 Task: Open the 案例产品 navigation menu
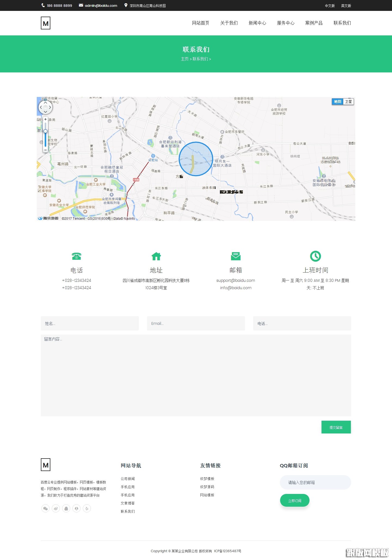[314, 23]
